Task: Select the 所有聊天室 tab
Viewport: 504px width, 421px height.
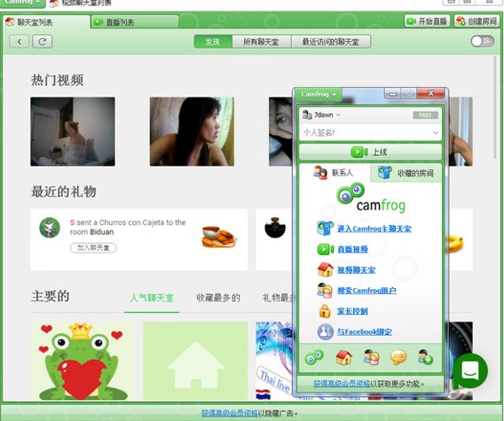Action: click(x=261, y=42)
